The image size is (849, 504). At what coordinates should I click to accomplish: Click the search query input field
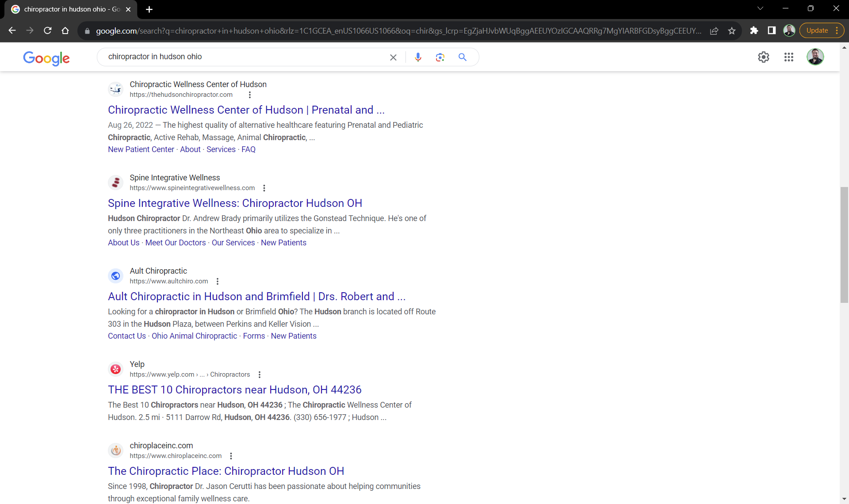click(243, 57)
